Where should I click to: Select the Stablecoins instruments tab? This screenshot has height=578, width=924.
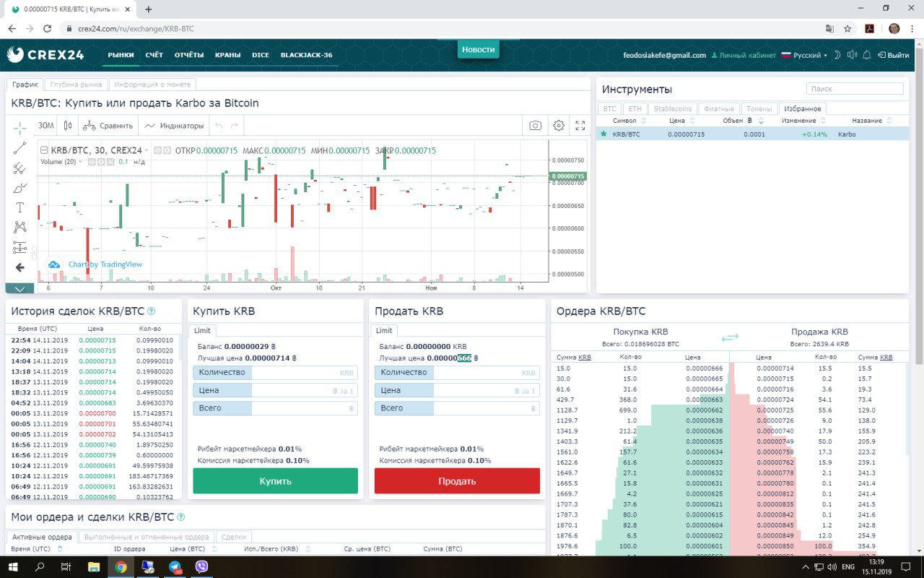click(672, 108)
